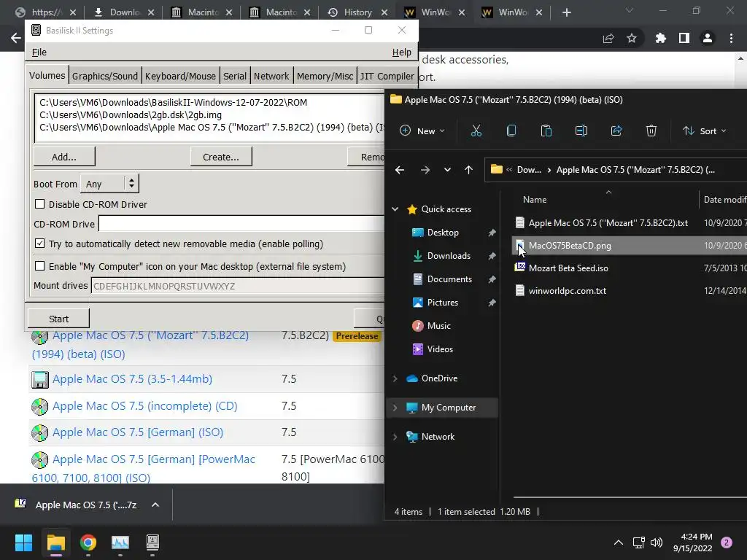Open the New menu in File Explorer

coord(422,131)
